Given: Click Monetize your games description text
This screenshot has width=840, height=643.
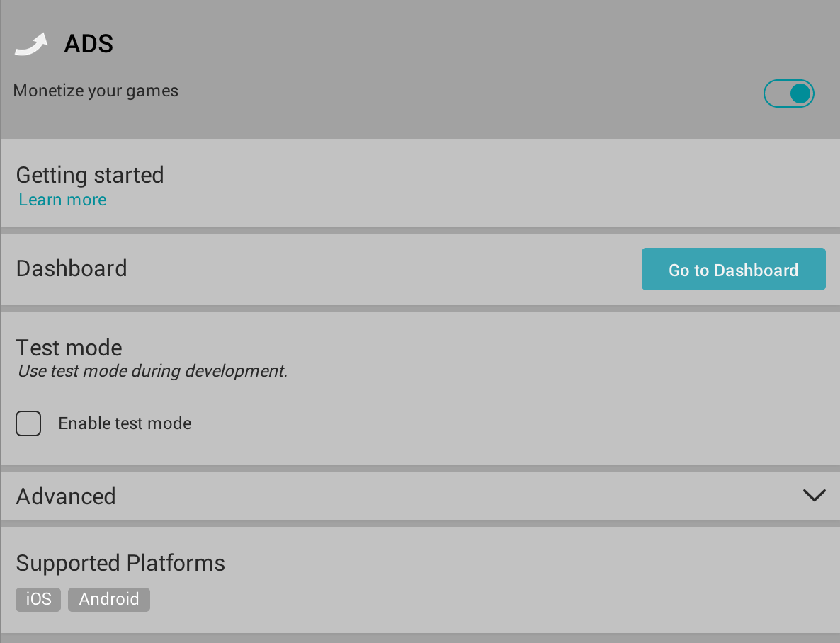Looking at the screenshot, I should (96, 91).
